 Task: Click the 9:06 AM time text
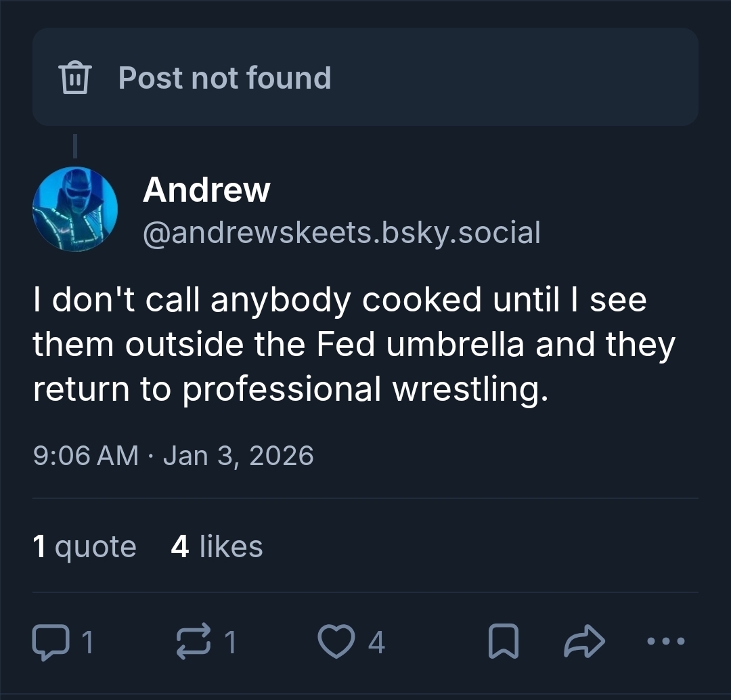[x=85, y=455]
